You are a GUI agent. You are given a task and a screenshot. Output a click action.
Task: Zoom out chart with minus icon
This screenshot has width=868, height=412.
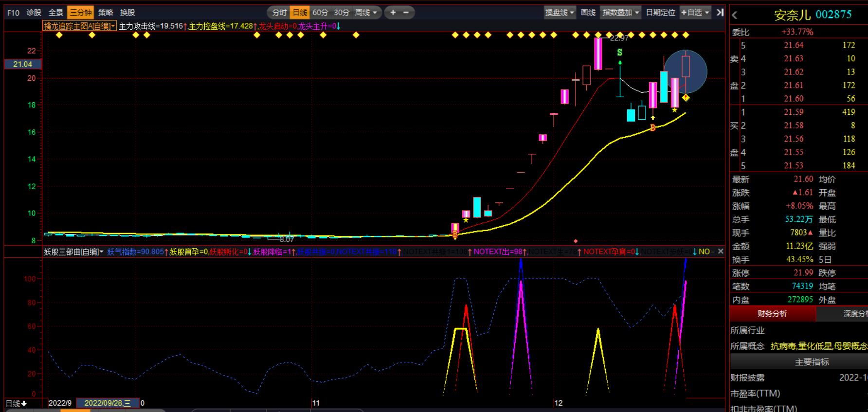pyautogui.click(x=406, y=13)
